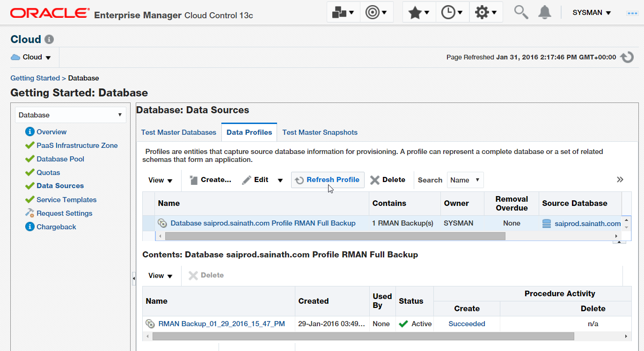Open the Targets menu icon
Screen dimensions: 644x351
click(x=377, y=13)
